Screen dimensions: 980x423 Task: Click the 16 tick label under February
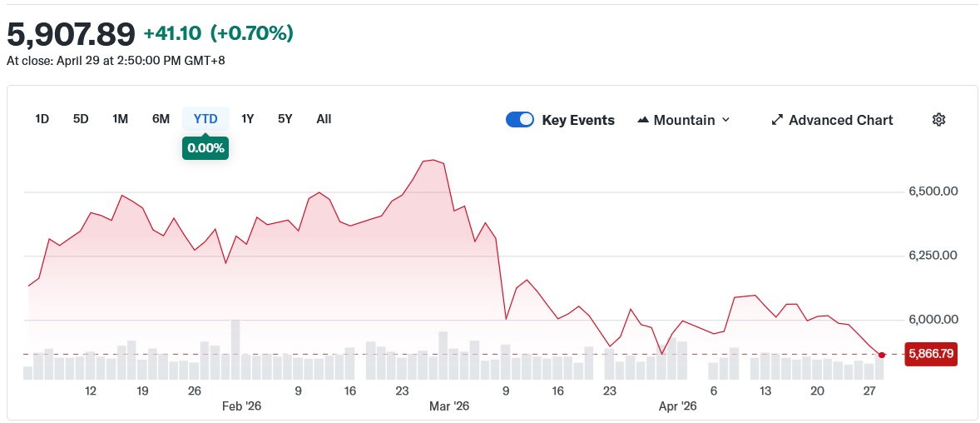[x=350, y=391]
